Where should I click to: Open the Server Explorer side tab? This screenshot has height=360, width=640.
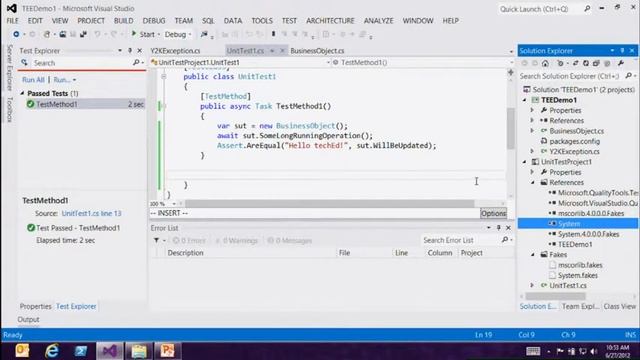[10, 67]
